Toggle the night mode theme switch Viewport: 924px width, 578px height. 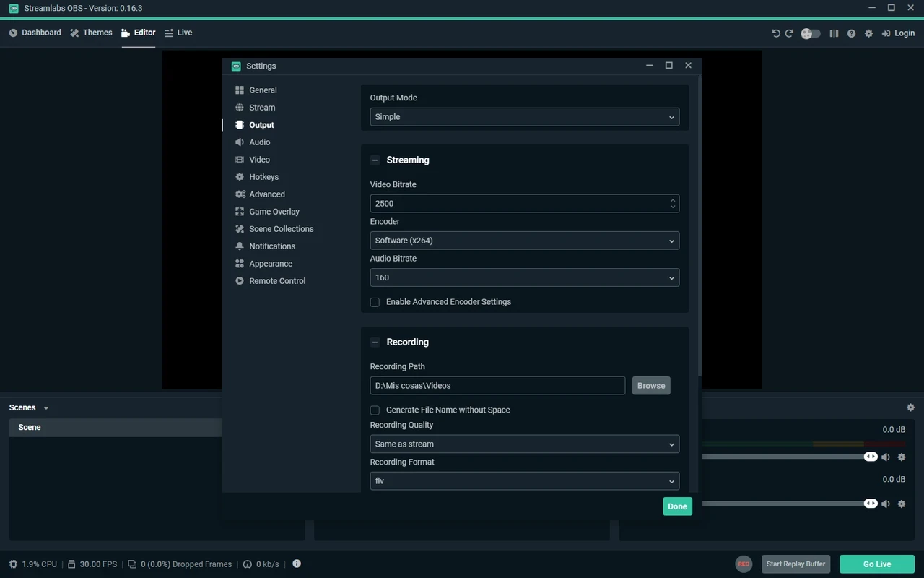pyautogui.click(x=811, y=33)
